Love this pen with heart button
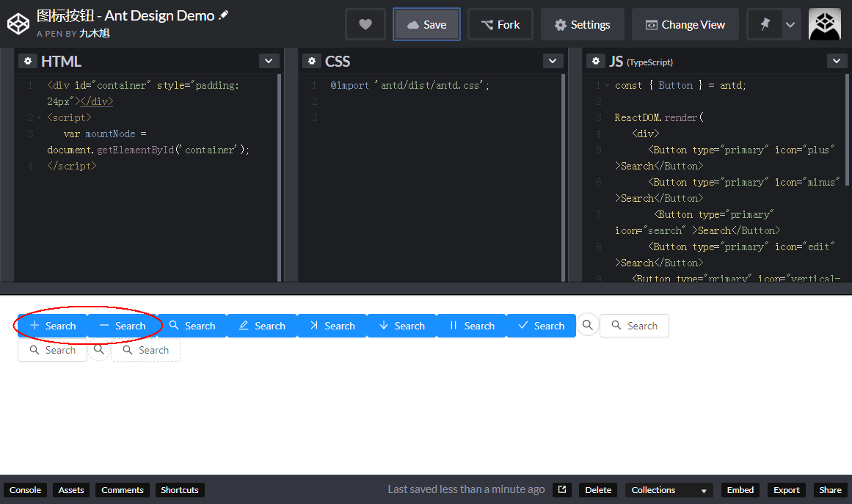Screen dimensions: 852x504 pyautogui.click(x=365, y=24)
